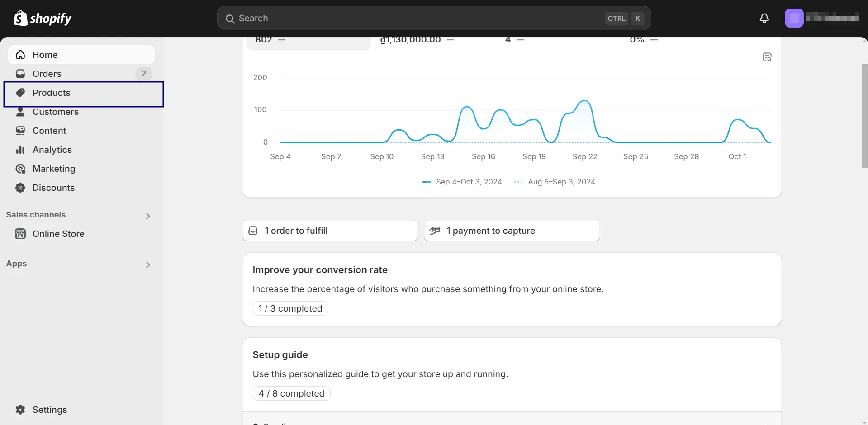Image resolution: width=868 pixels, height=425 pixels.
Task: Click the Settings gear icon
Action: pyautogui.click(x=20, y=410)
